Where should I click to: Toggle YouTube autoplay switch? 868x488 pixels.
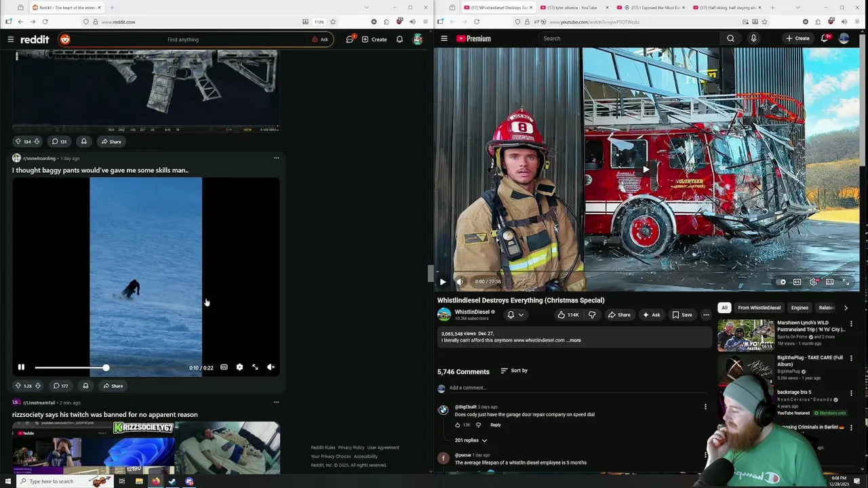781,282
